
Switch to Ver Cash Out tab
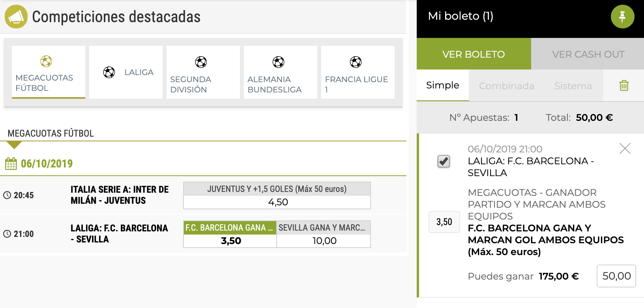click(x=588, y=54)
